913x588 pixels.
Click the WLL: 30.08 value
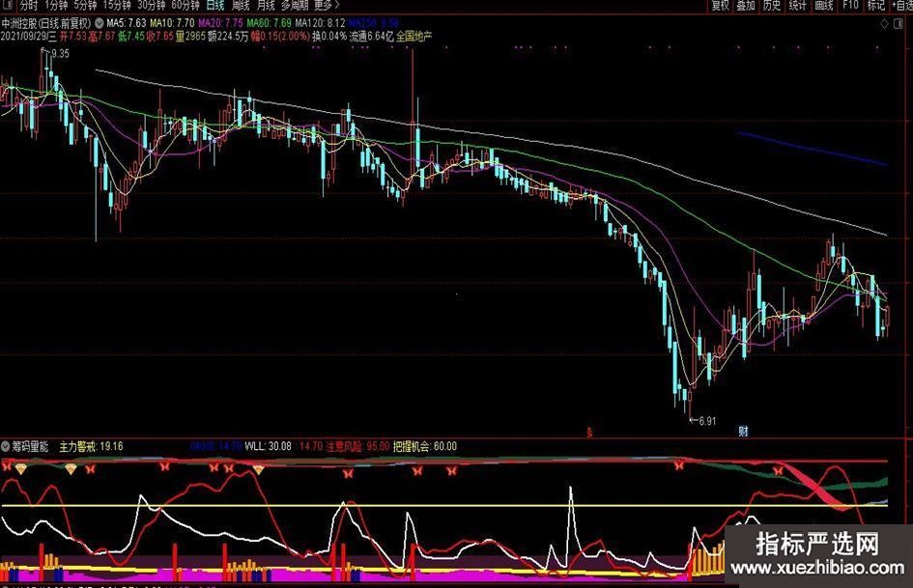pos(268,446)
